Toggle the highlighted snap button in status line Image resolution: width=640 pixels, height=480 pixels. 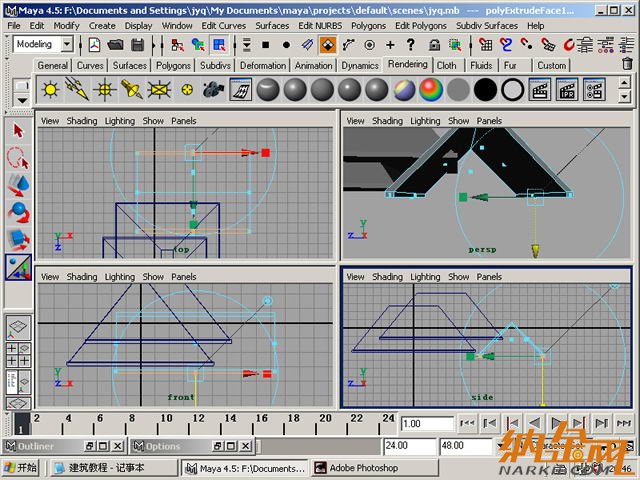327,45
